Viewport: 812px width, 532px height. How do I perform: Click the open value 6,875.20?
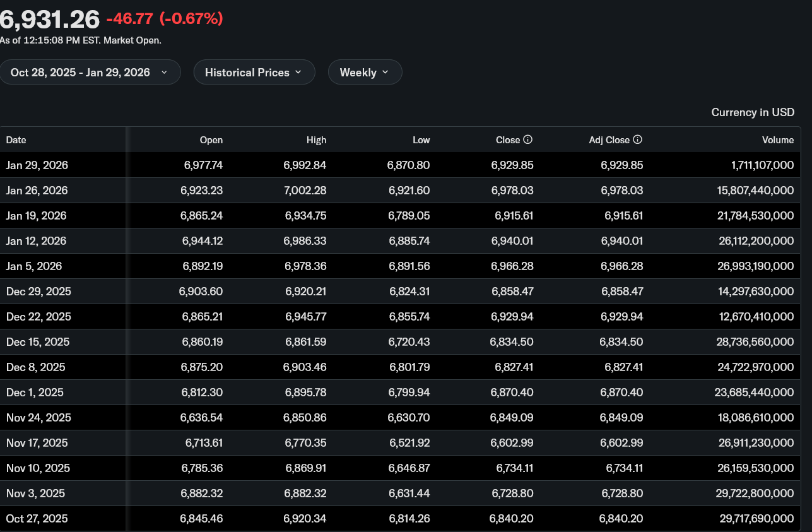pos(202,367)
